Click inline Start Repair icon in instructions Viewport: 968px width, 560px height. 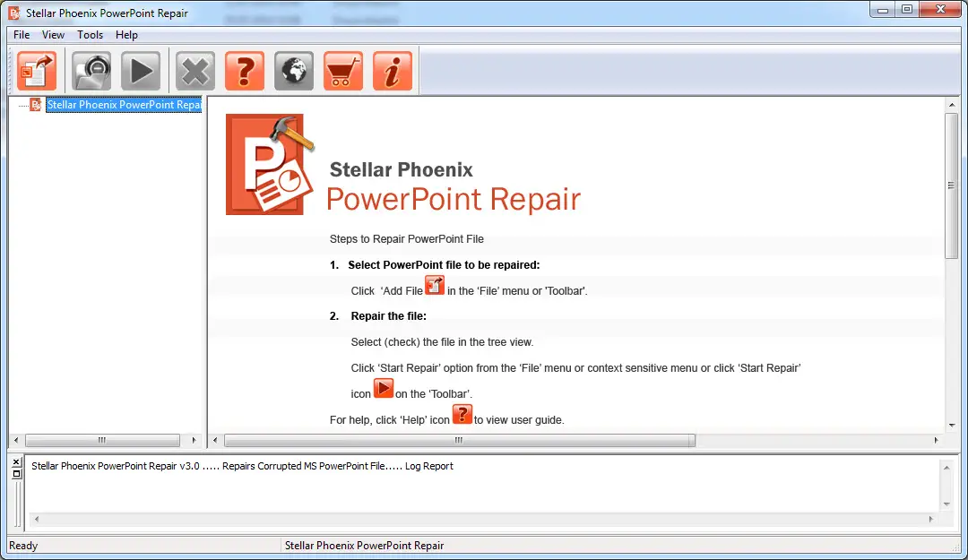[x=384, y=388]
